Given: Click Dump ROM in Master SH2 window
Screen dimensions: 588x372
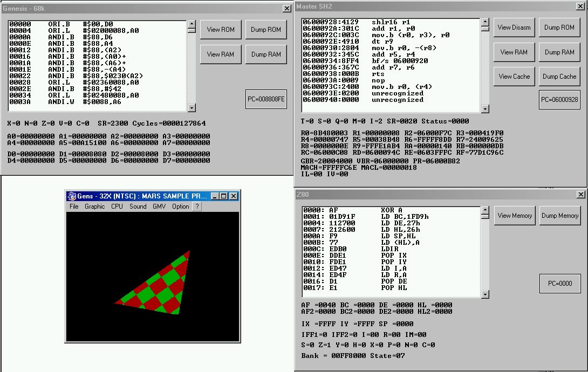Looking at the screenshot, I should pyautogui.click(x=559, y=27).
